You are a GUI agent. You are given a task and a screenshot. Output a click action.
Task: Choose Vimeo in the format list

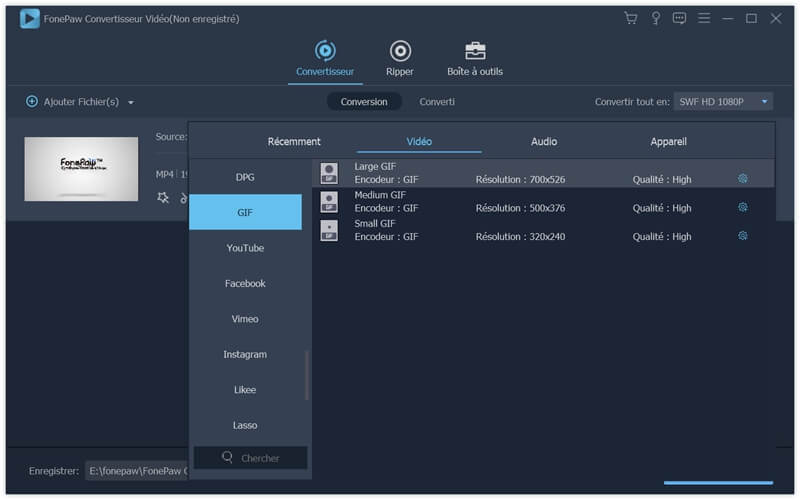(x=245, y=319)
